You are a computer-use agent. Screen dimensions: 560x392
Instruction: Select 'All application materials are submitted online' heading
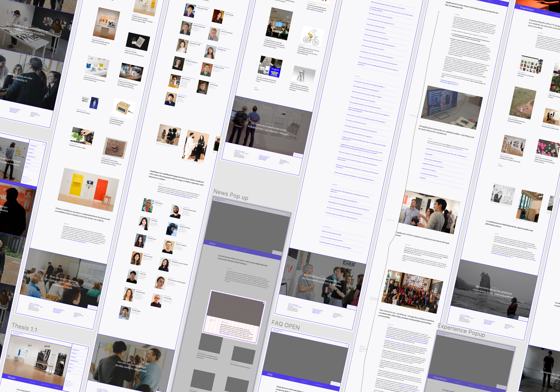click(x=446, y=132)
